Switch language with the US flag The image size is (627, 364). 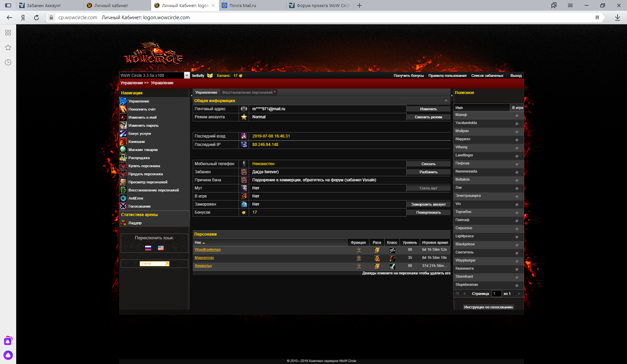coord(161,248)
